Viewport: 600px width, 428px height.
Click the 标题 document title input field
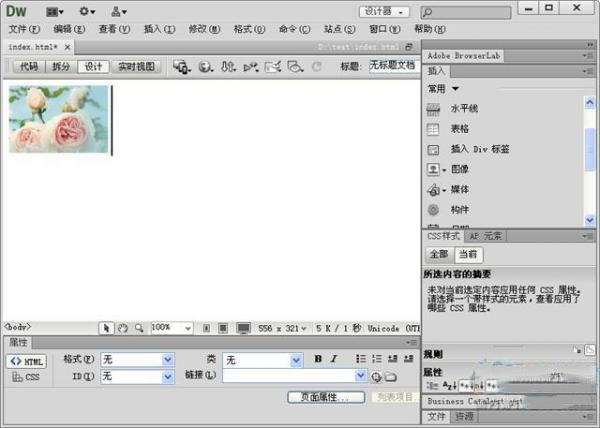point(392,66)
